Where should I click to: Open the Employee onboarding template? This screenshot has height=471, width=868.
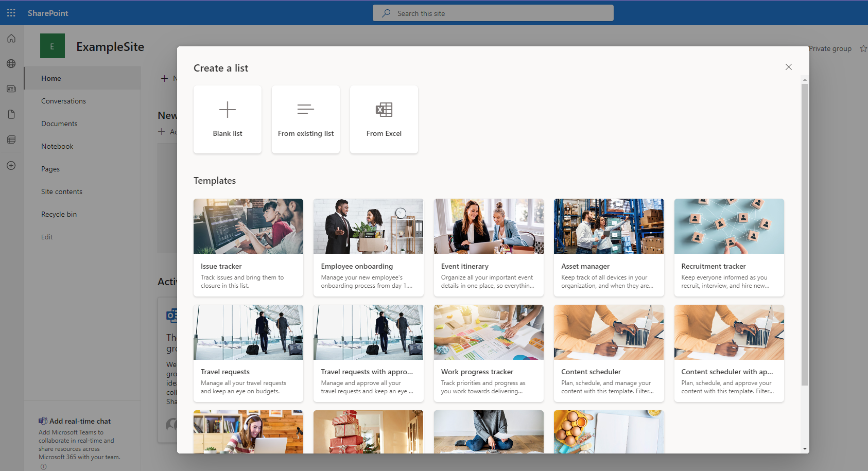tap(368, 247)
